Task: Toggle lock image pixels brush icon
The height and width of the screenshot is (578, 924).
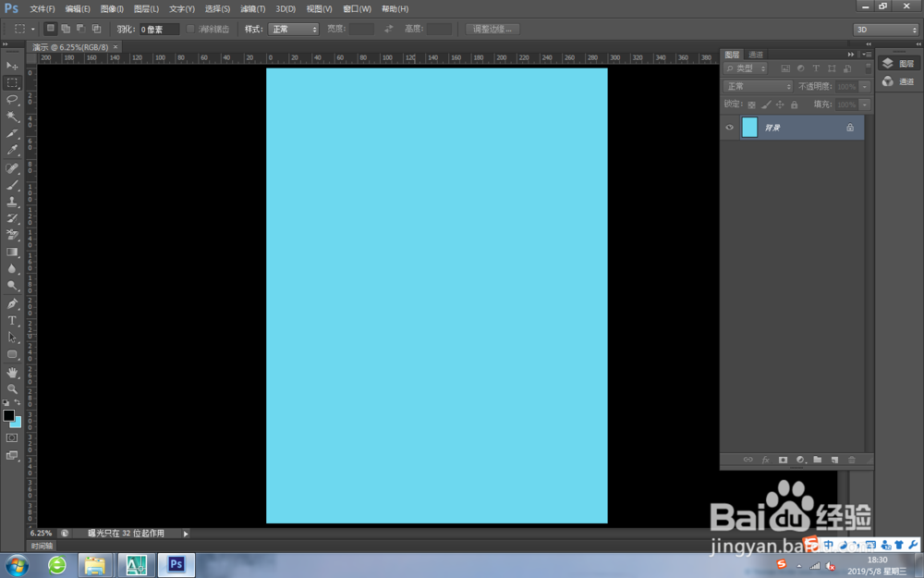Action: pos(766,105)
